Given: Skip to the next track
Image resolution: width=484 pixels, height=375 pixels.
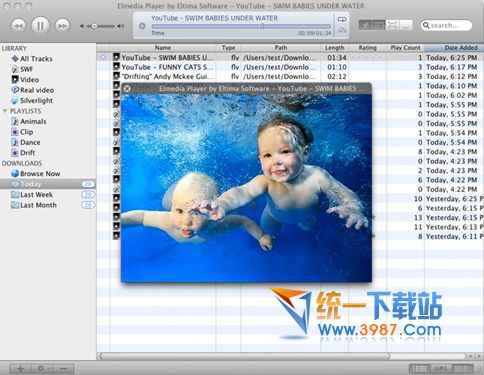Looking at the screenshot, I should [62, 26].
